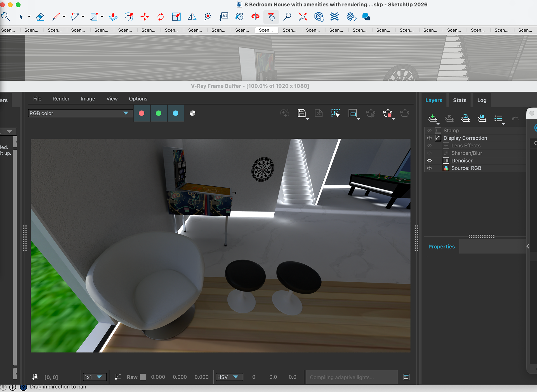Image resolution: width=537 pixels, height=392 pixels.
Task: Click the Push/Pull tool icon
Action: click(x=113, y=17)
